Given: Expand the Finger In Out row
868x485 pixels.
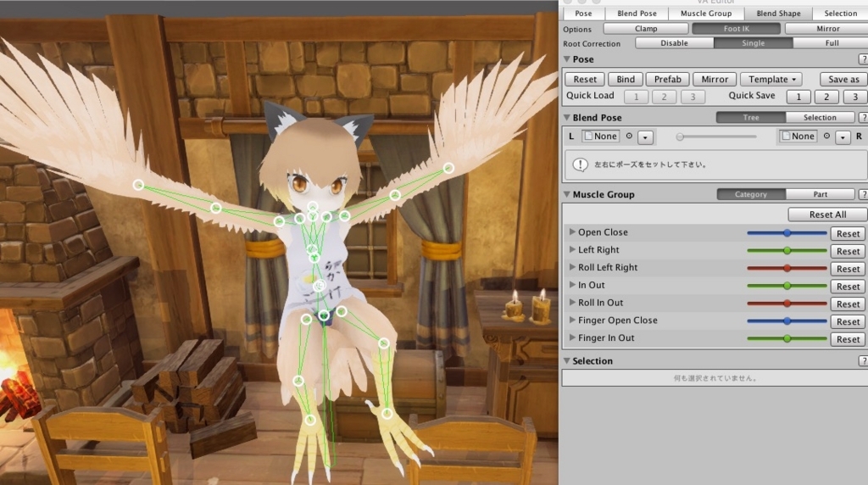Looking at the screenshot, I should coord(572,337).
